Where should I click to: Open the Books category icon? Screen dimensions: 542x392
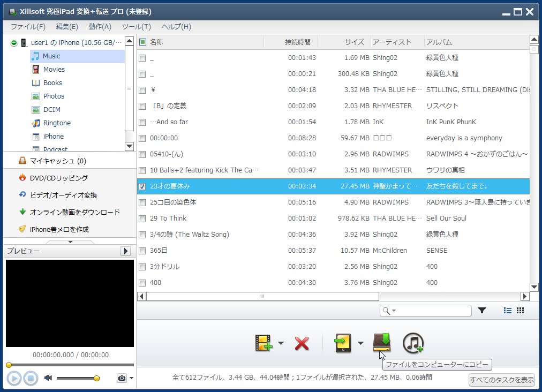point(35,83)
